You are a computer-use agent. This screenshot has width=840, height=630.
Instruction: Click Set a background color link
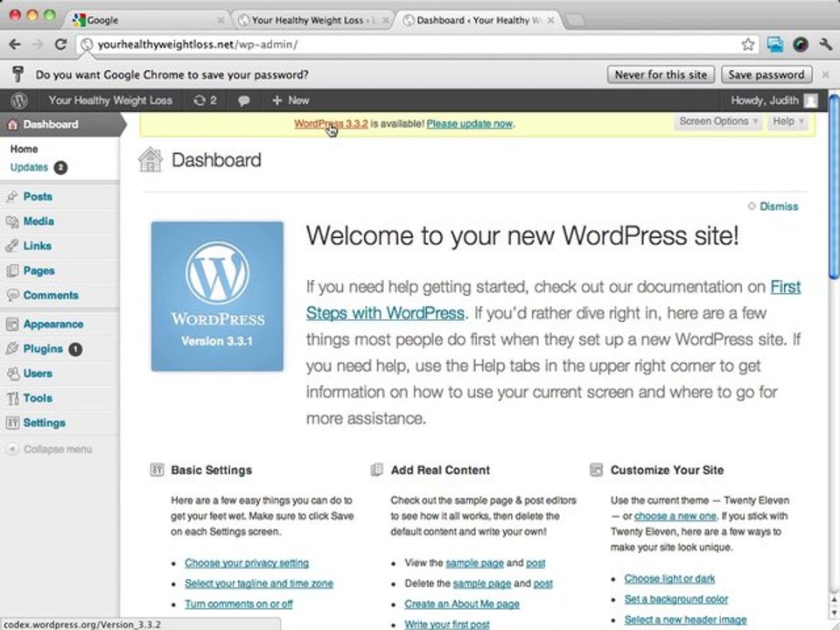[676, 598]
